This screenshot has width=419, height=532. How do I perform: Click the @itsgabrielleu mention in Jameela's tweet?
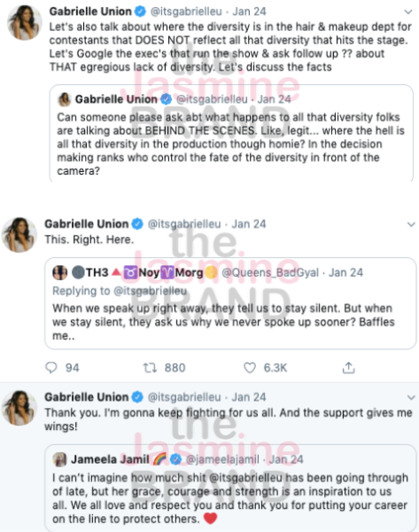[245, 478]
